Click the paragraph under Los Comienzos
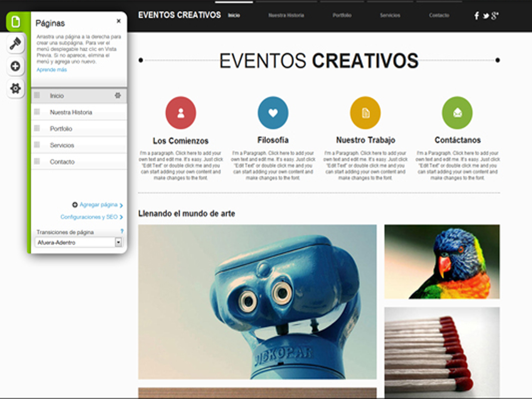The height and width of the screenshot is (399, 532). click(x=181, y=165)
